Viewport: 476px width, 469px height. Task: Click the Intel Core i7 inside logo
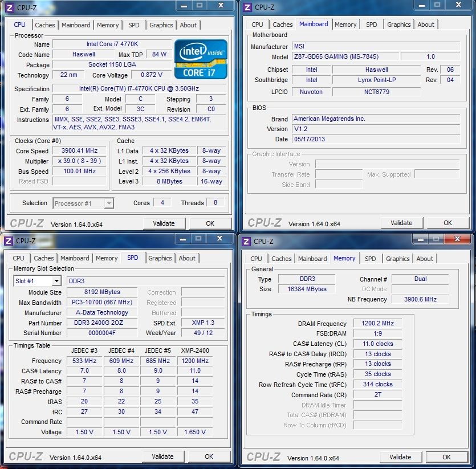tap(201, 59)
